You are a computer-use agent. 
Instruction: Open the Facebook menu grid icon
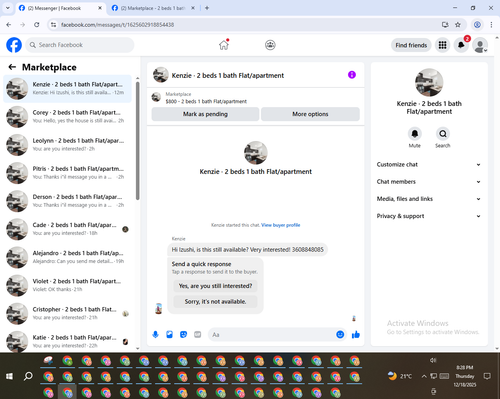click(442, 45)
